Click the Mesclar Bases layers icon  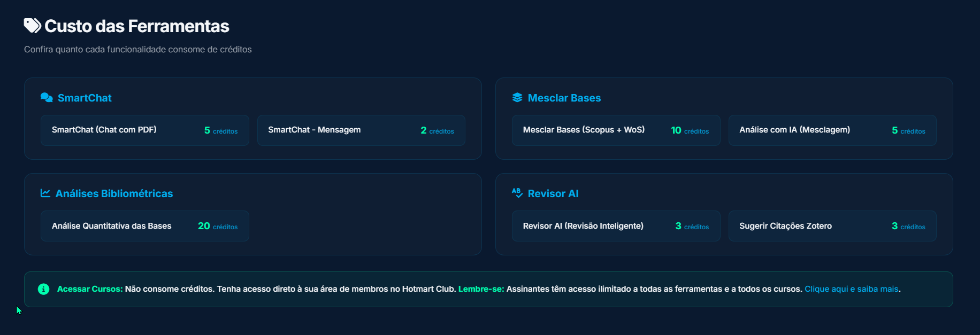click(517, 98)
